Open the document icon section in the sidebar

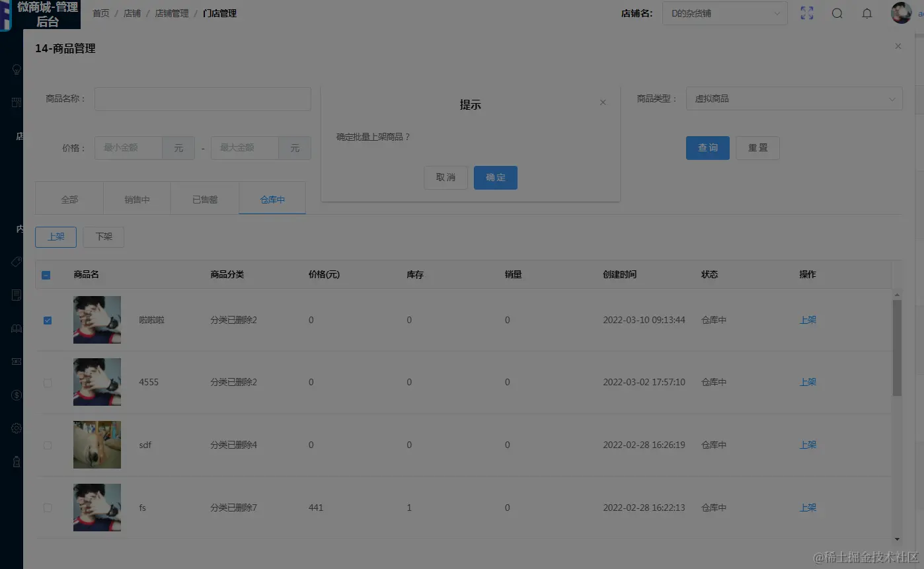pyautogui.click(x=17, y=295)
